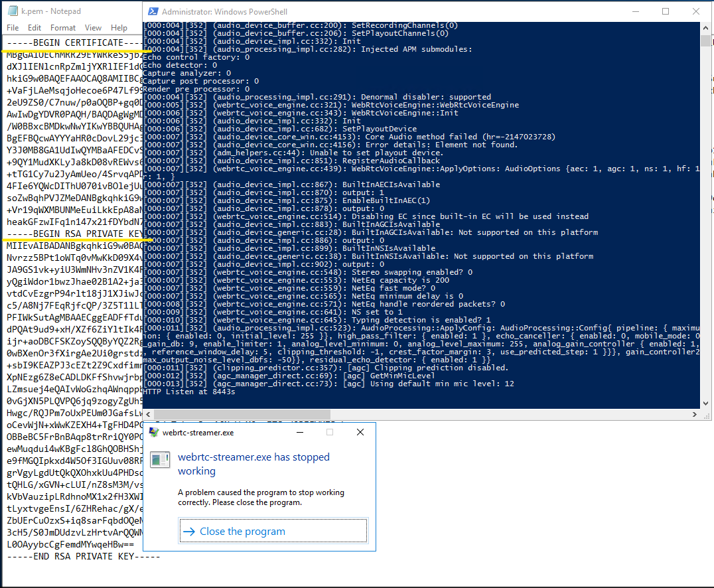Image resolution: width=714 pixels, height=588 pixels.
Task: Open the Edit menu in Notepad
Action: click(x=35, y=28)
